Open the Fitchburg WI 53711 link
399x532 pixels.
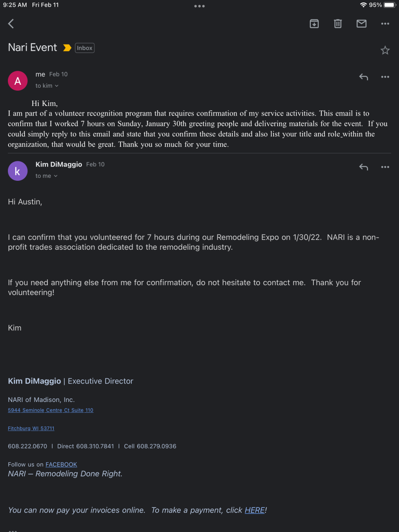(31, 429)
